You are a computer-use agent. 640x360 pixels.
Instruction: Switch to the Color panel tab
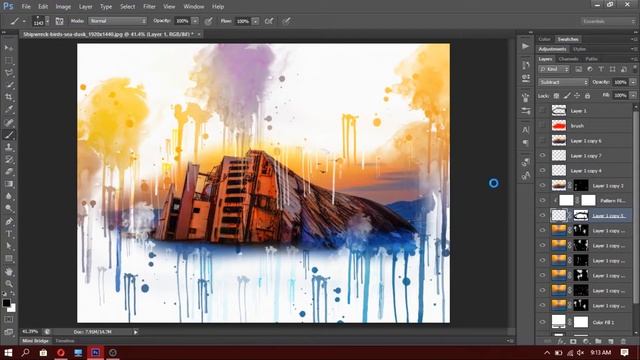(x=544, y=39)
